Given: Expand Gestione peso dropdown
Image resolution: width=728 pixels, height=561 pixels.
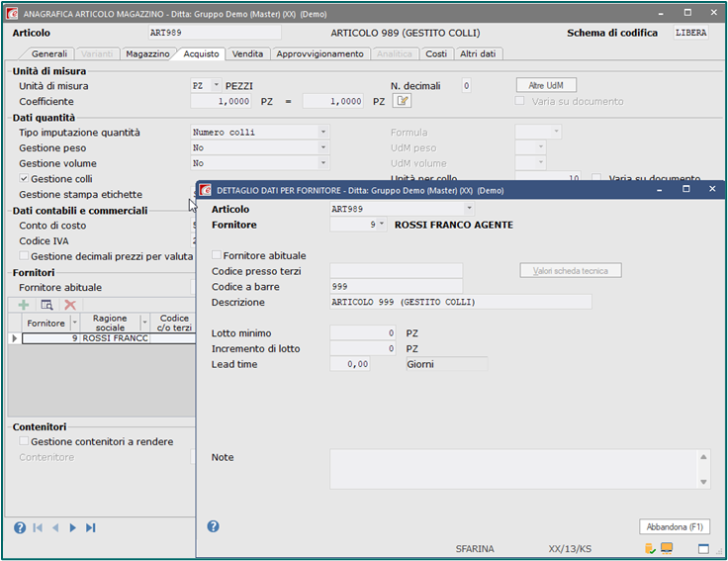Looking at the screenshot, I should coord(323,147).
